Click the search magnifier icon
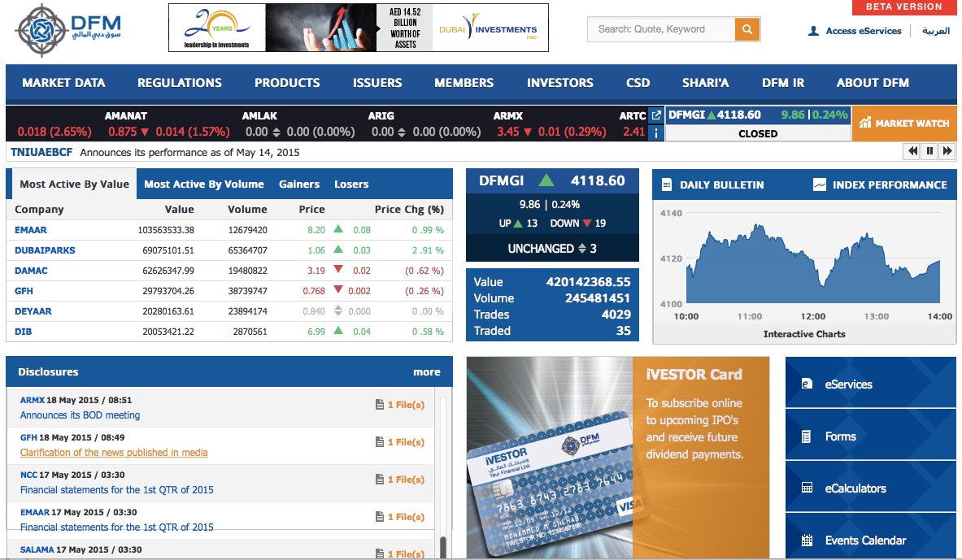 point(747,28)
